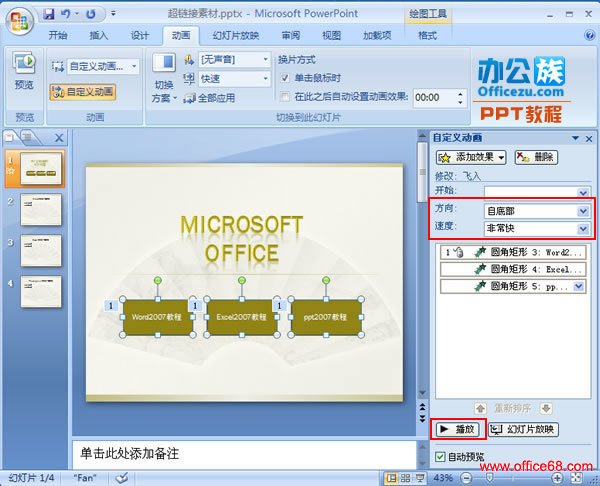Click the ppt2007教程 rounded rectangle
This screenshot has height=486, width=600.
pos(326,317)
